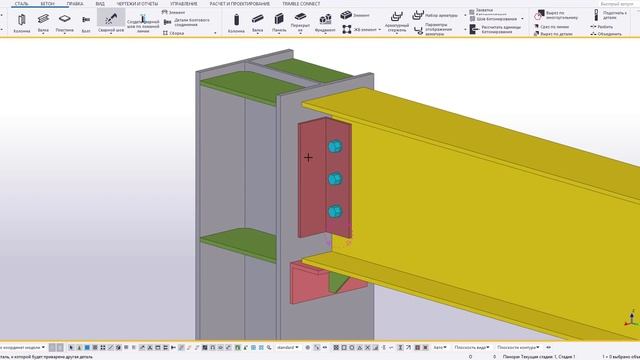Select the concrete Колонна tool
This screenshot has width=640, height=360.
tap(236, 23)
